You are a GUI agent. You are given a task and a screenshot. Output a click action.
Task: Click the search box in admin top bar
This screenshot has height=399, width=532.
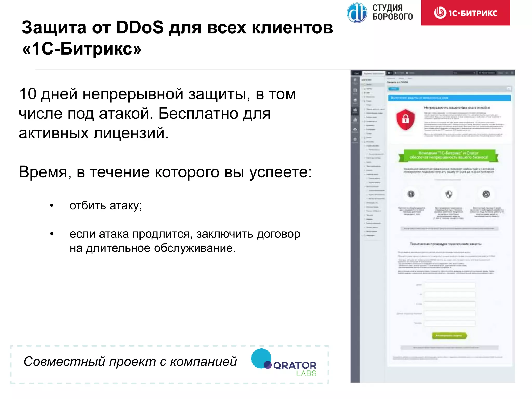click(464, 73)
